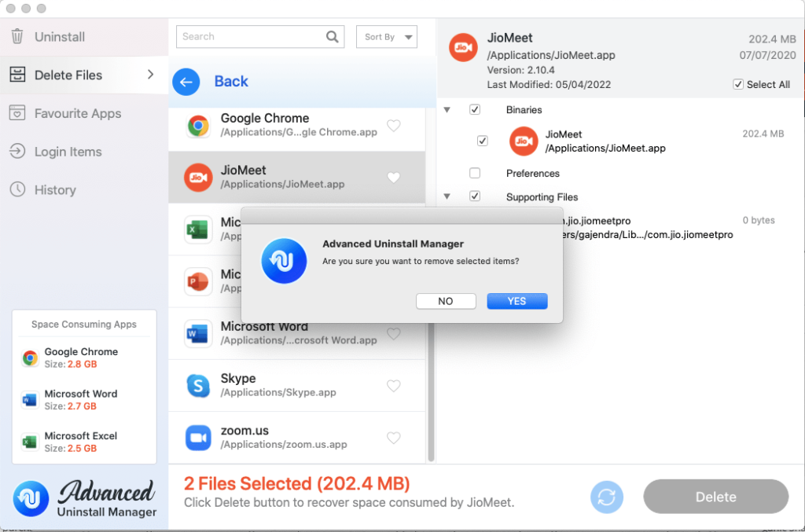The image size is (805, 532).
Task: Open the Delete Files section
Action: coord(84,75)
